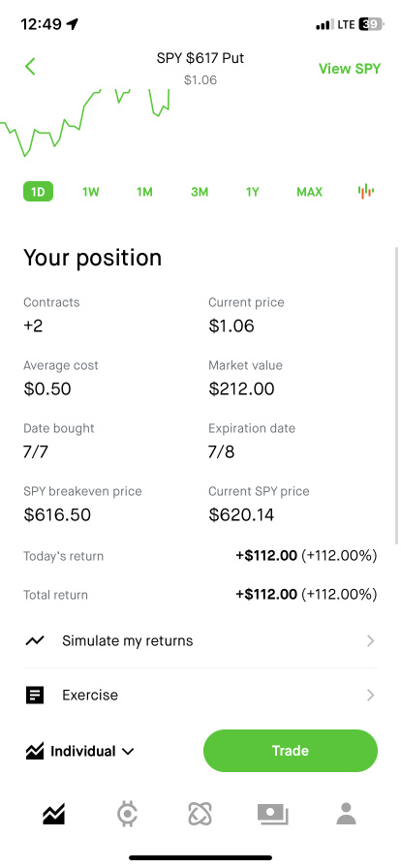Select the 1M chart range
Viewport: 401px width, 868px height.
tap(144, 192)
